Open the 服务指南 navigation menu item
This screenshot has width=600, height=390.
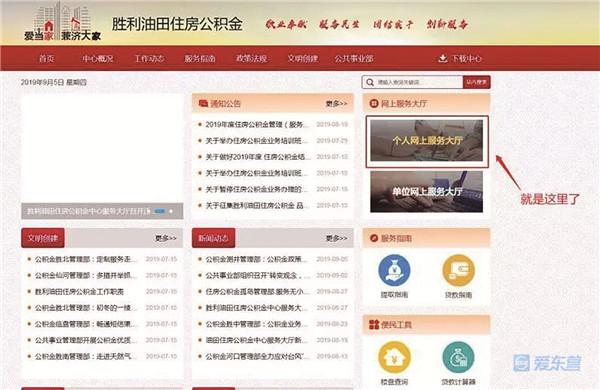(200, 59)
